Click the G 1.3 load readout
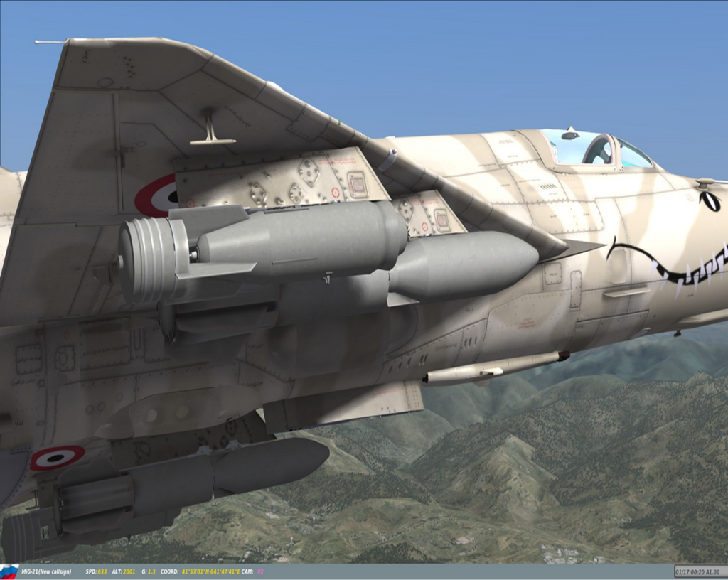728x580 pixels. 149,571
